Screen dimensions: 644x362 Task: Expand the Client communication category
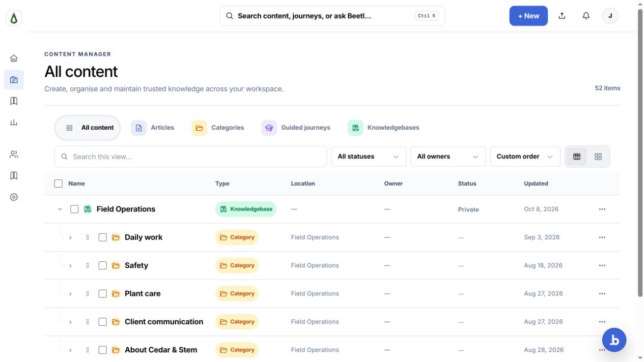coord(70,322)
